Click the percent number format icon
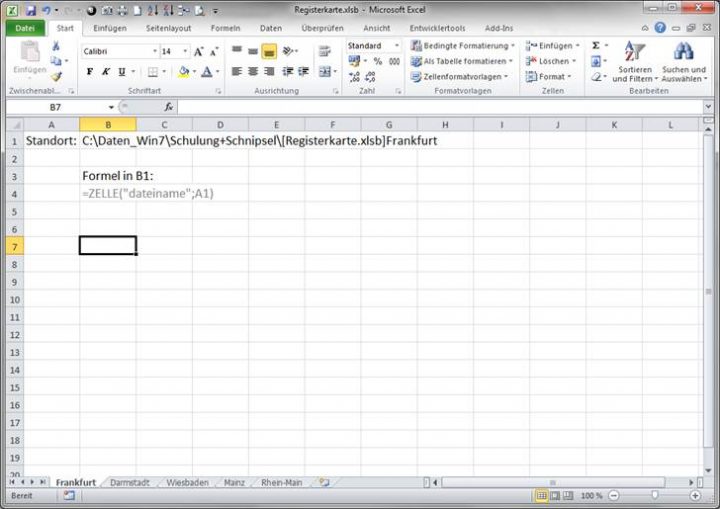 tap(378, 62)
